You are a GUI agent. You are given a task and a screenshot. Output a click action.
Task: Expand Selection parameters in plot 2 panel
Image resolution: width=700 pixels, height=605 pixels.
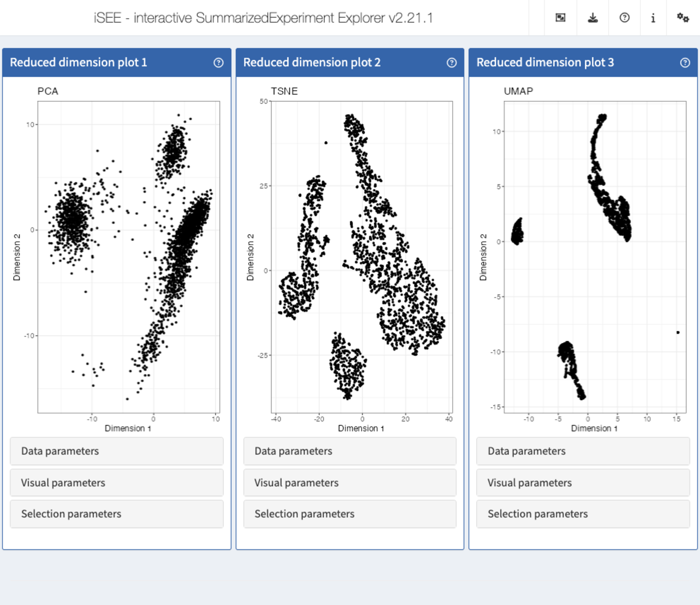[x=350, y=514]
